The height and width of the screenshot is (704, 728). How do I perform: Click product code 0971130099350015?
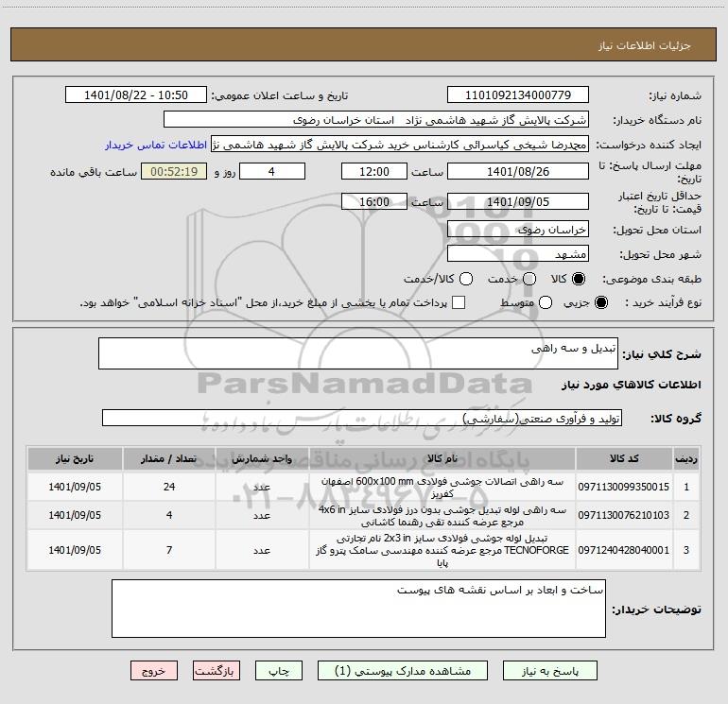point(624,487)
